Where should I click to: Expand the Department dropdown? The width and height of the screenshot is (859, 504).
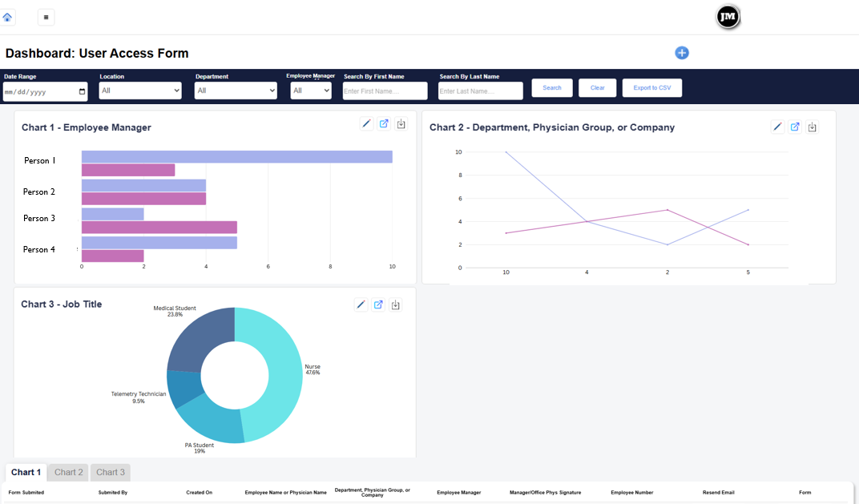[236, 91]
